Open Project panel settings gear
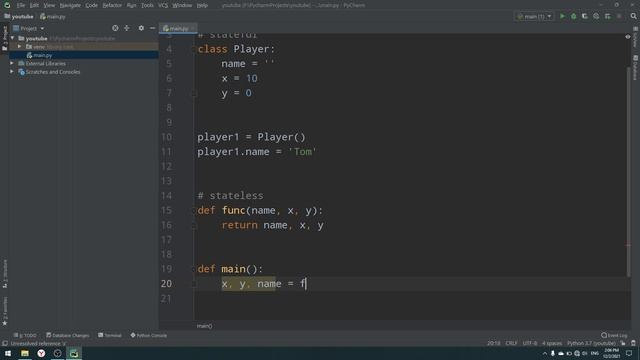The width and height of the screenshot is (640, 360). (x=141, y=28)
